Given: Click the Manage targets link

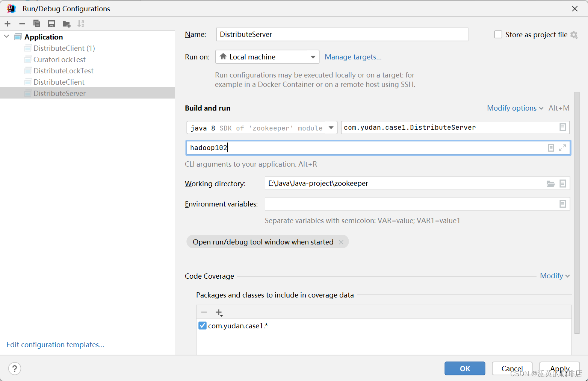Looking at the screenshot, I should coord(353,57).
